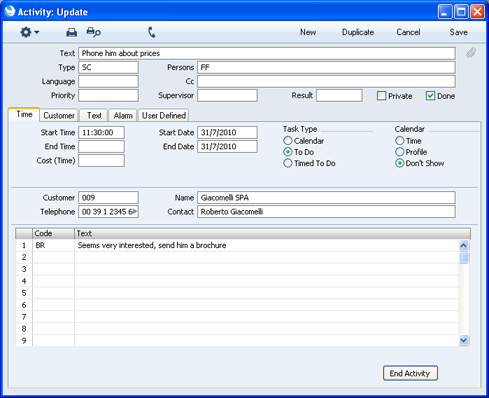Select the Profile calendar option

(400, 152)
